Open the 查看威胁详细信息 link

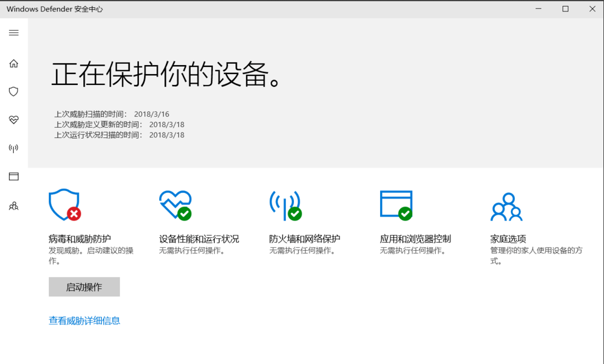tap(84, 321)
